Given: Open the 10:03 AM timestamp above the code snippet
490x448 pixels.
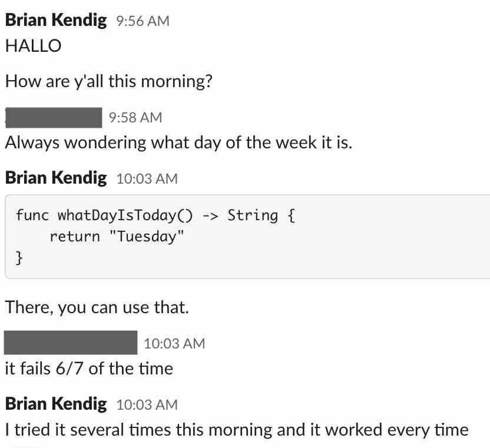Looking at the screenshot, I should coord(147,179).
